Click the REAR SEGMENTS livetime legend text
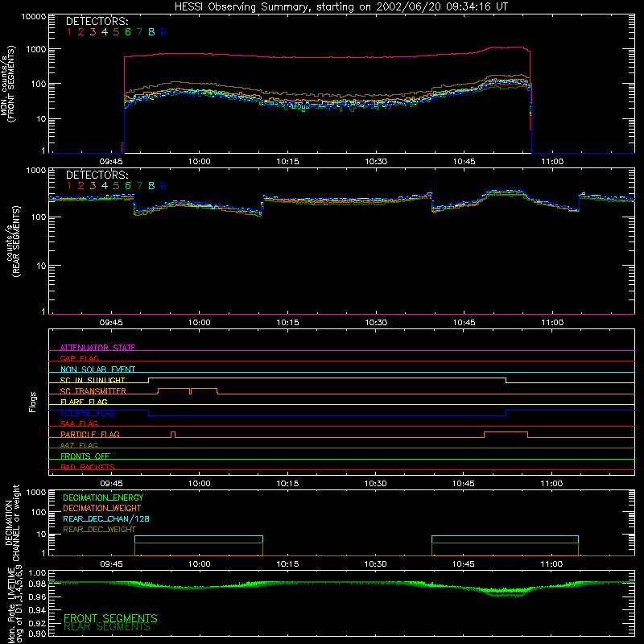This screenshot has width=644, height=644. point(107,627)
